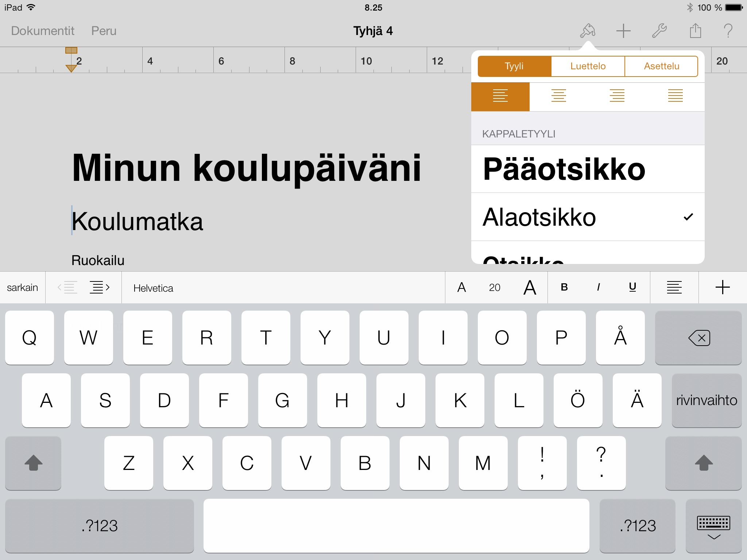Tap the Peru undo button

point(104,31)
